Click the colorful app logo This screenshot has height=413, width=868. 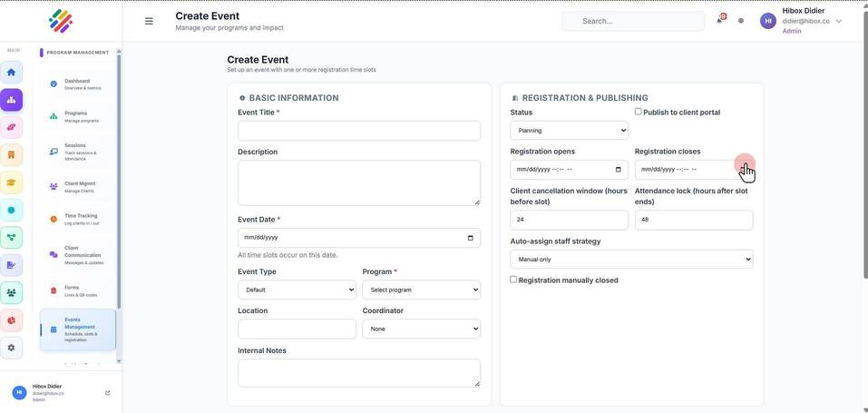61,21
